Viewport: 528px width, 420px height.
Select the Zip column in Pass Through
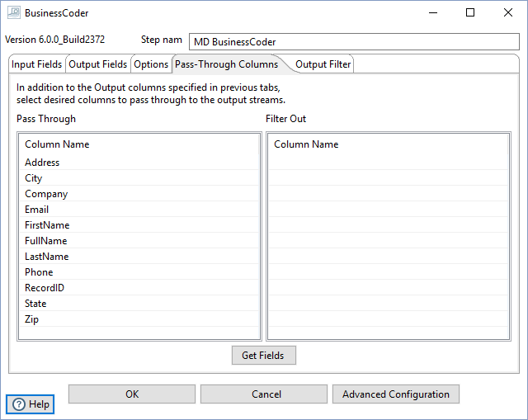(x=32, y=319)
